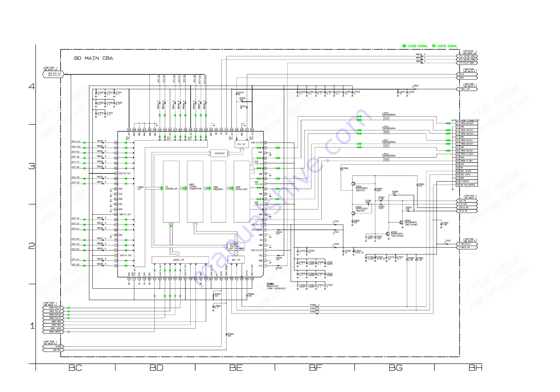Select the BD MAIN CBA title

[x=93, y=58]
